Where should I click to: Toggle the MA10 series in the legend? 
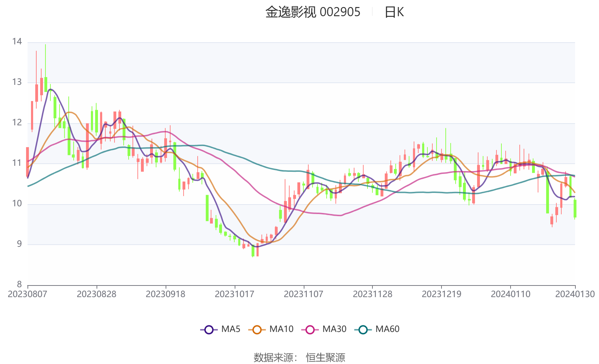tap(271, 329)
